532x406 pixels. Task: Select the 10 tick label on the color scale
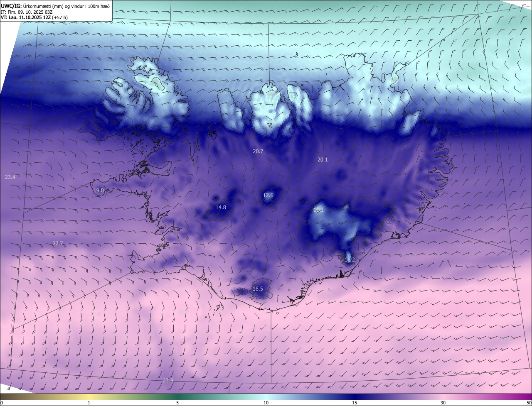pos(266,403)
